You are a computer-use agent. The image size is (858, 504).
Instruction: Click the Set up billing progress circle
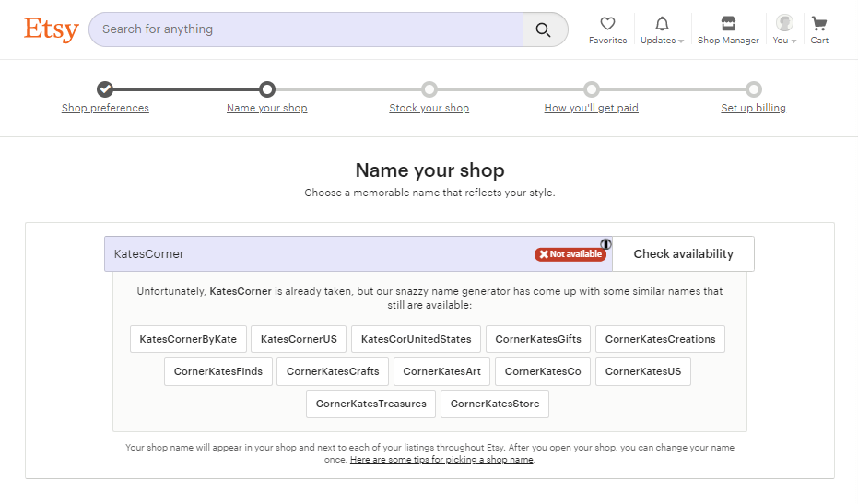pos(754,88)
